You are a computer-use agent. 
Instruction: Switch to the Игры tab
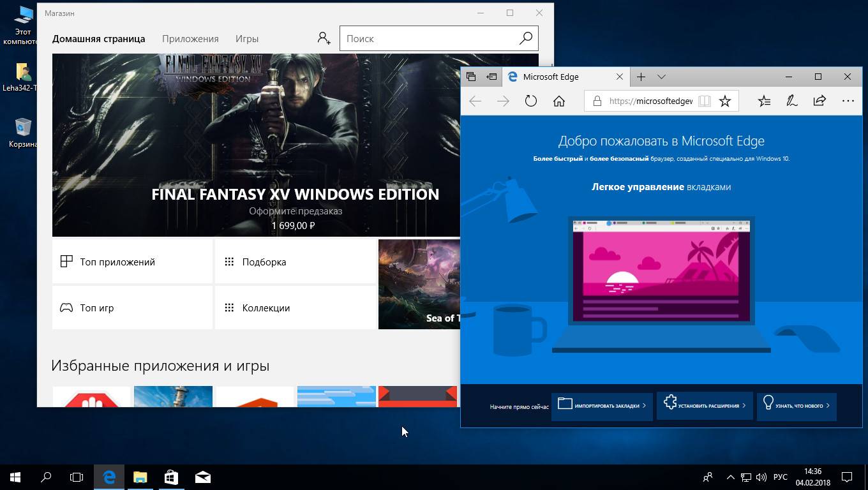click(x=247, y=38)
